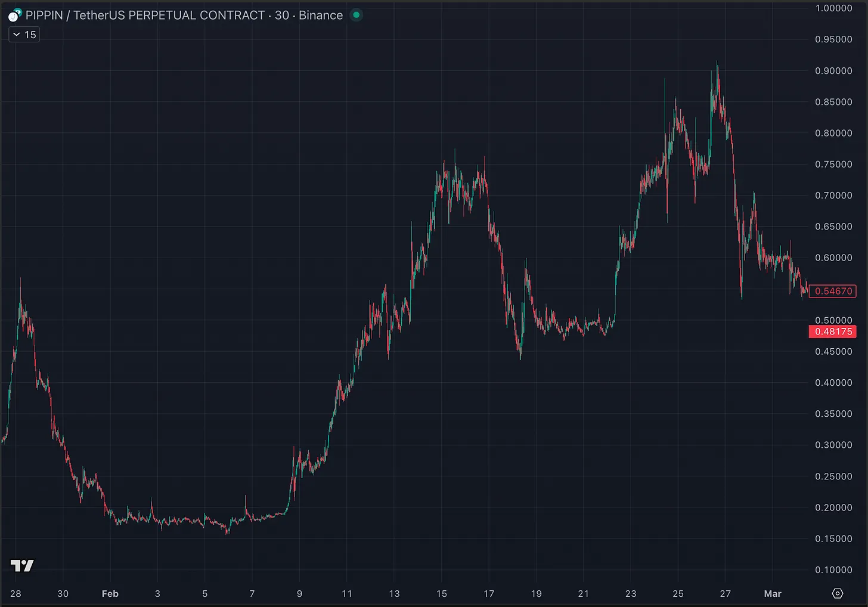Click date 27 on the time axis
Viewport: 868px width, 607px height.
(x=725, y=594)
